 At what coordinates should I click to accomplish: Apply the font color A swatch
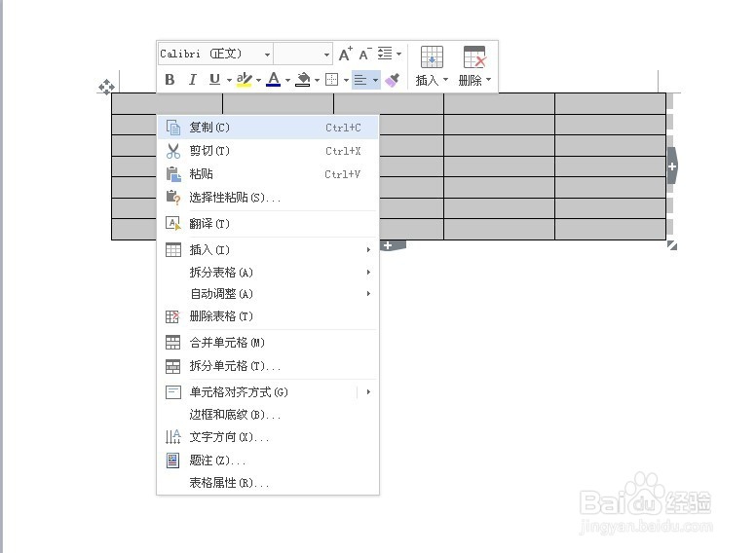coord(274,80)
